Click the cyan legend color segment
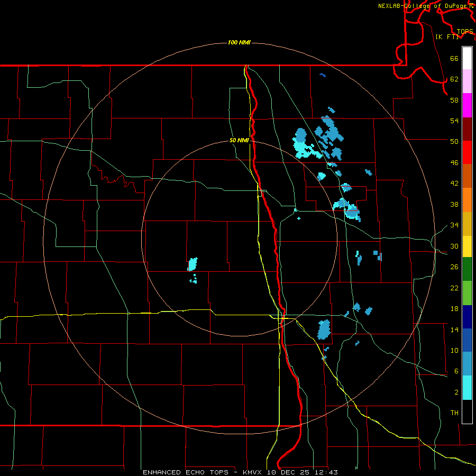 [467, 388]
